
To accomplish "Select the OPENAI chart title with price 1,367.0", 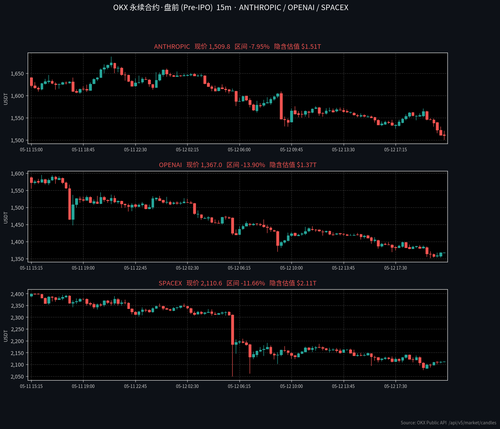I will (237, 165).
